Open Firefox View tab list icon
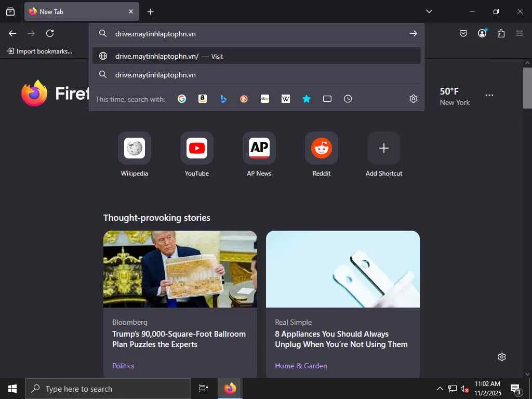Screen dimensions: 532x399 coord(10,11)
